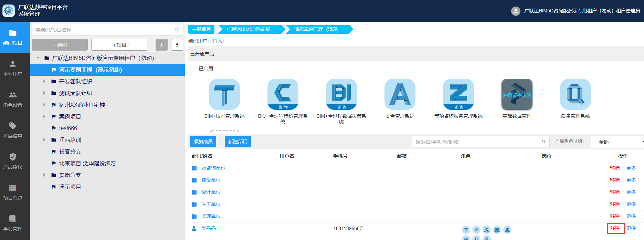Open the 企业用户 sidebar section
The height and width of the screenshot is (240, 644).
[13, 68]
